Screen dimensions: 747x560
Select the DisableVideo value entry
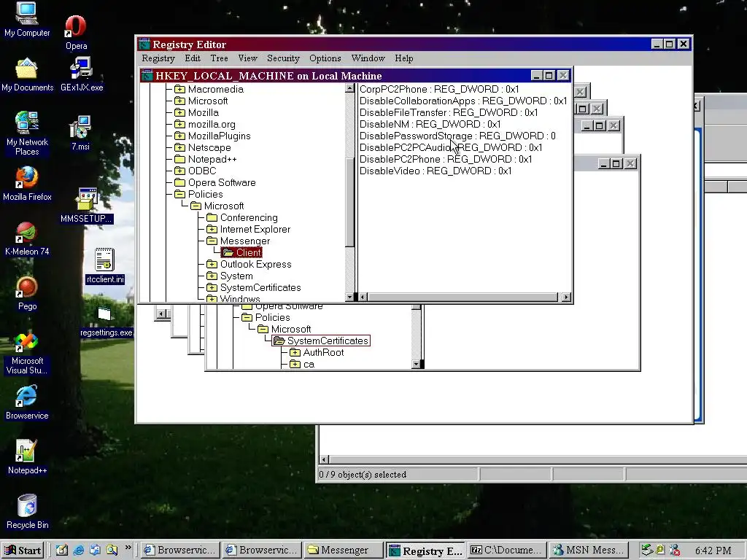tap(436, 171)
